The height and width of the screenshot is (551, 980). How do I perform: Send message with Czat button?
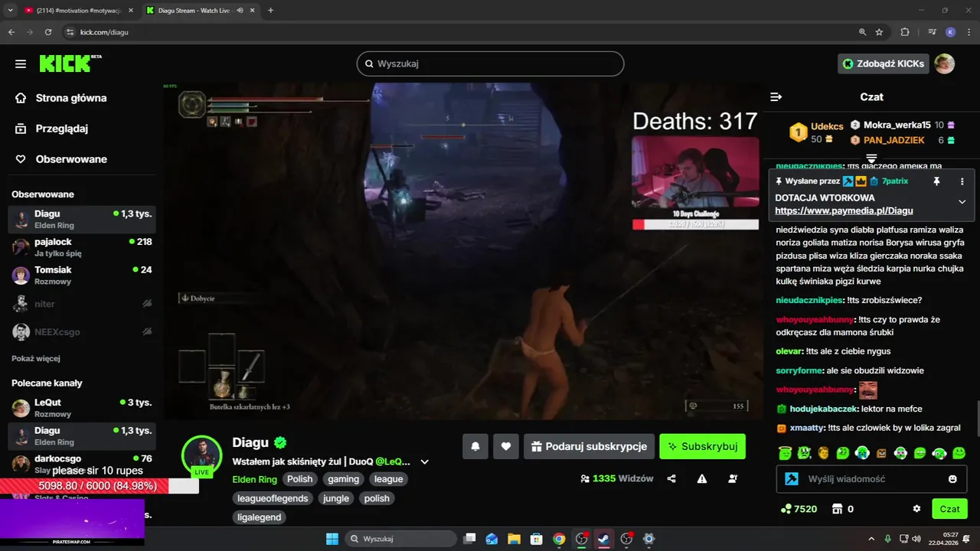949,509
